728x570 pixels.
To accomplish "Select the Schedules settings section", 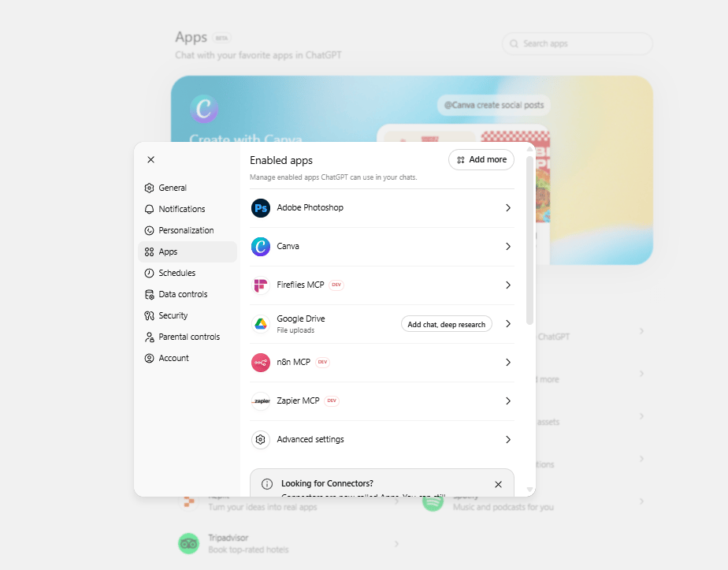I will 176,272.
